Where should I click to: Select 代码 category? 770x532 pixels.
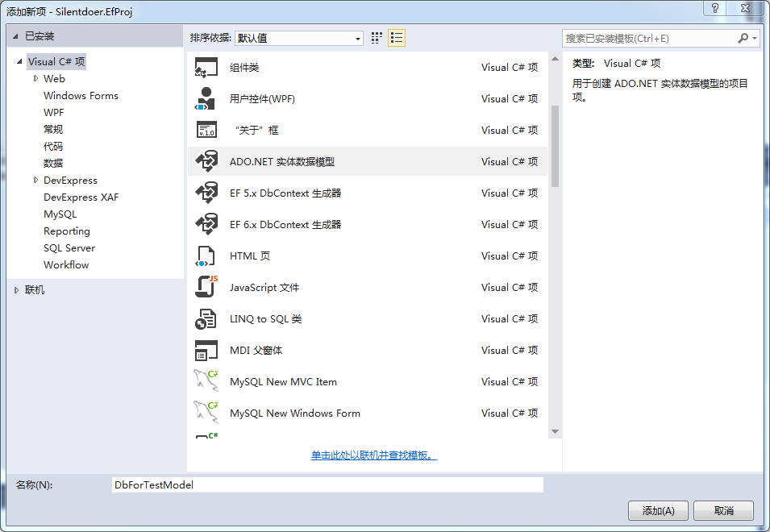[53, 146]
